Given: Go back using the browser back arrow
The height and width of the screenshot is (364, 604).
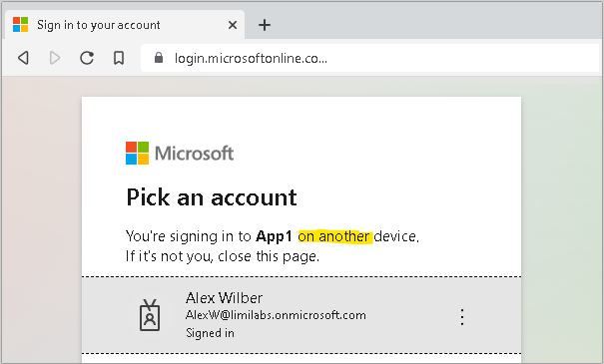Looking at the screenshot, I should tap(24, 58).
